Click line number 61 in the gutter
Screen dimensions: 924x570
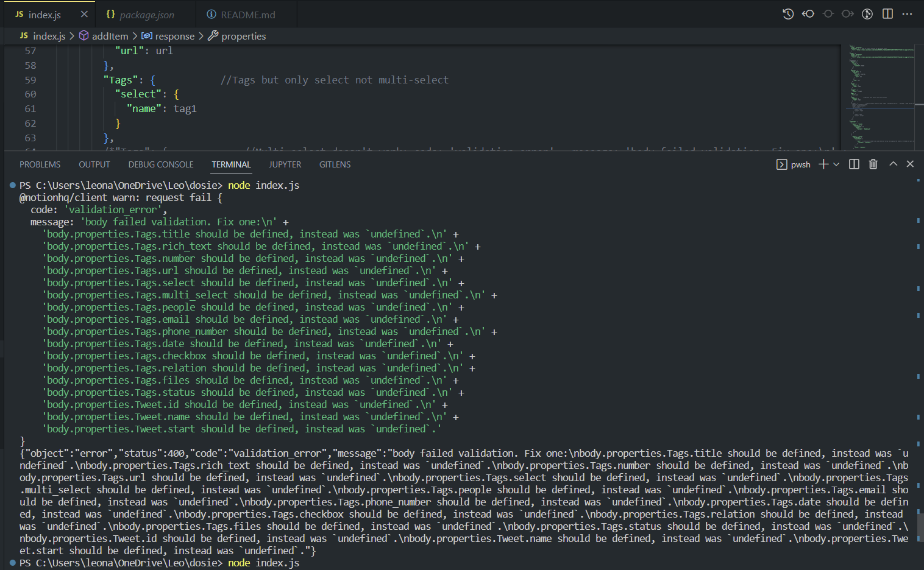tap(30, 108)
